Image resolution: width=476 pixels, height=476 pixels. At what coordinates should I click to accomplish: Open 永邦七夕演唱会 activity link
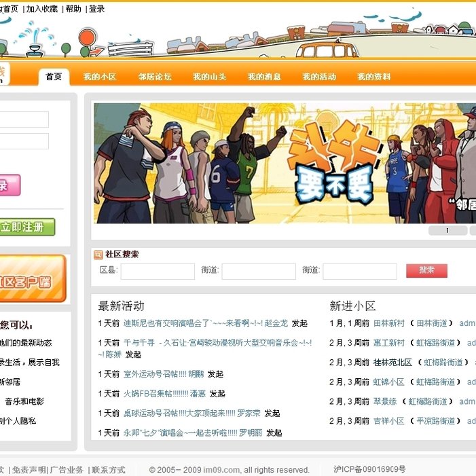click(181, 433)
